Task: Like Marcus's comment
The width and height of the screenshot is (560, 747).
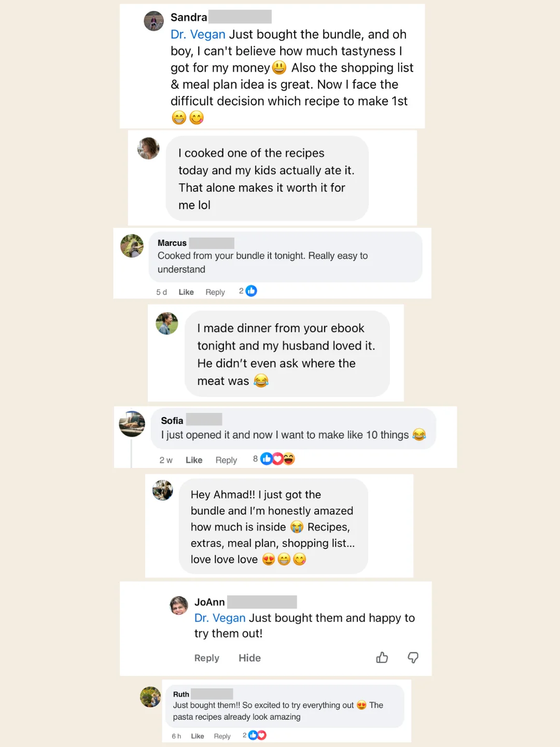Action: pyautogui.click(x=186, y=292)
